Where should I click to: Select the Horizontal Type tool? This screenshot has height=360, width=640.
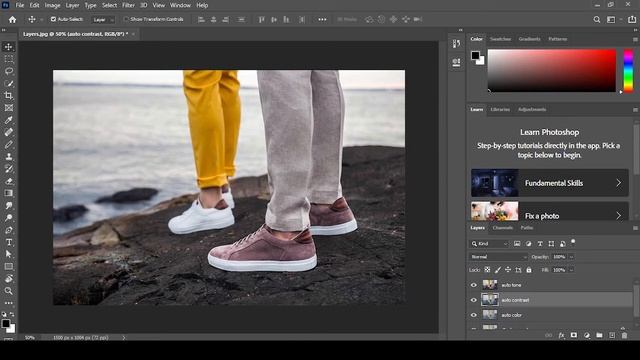8,242
